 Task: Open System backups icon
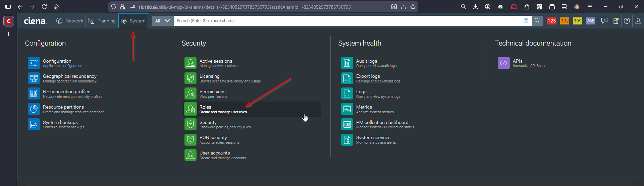[34, 124]
